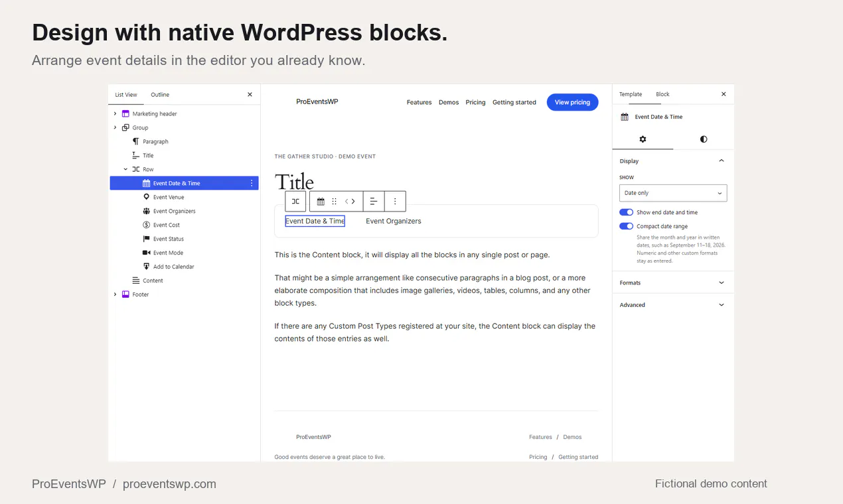The width and height of the screenshot is (843, 504).
Task: Select the Block tab in sidebar
Action: [662, 95]
